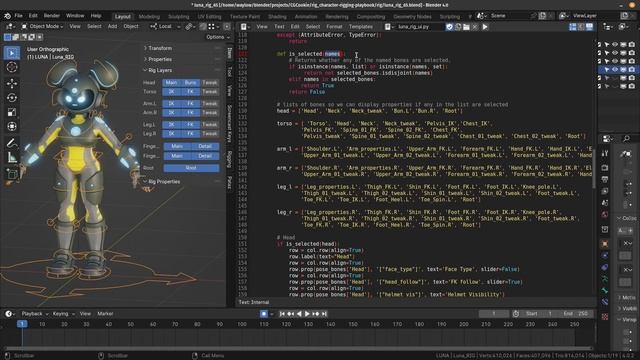
Task: Select the Rotate tool
Action: click(x=12, y=98)
